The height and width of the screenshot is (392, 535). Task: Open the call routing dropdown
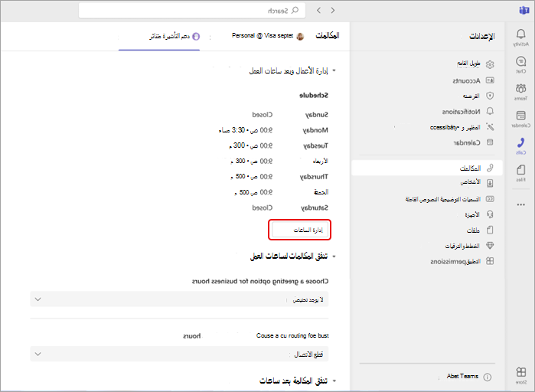point(179,354)
